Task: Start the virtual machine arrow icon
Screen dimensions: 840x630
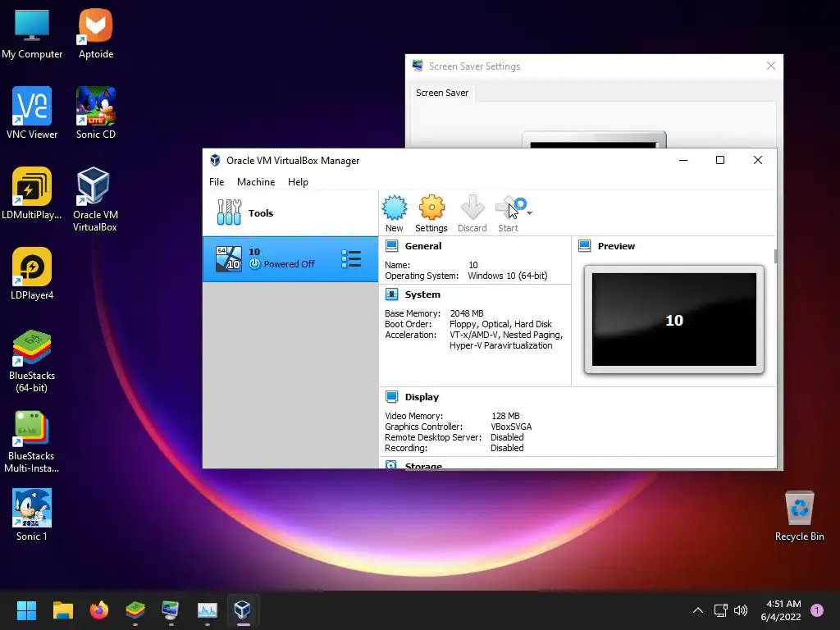Action: pos(509,208)
